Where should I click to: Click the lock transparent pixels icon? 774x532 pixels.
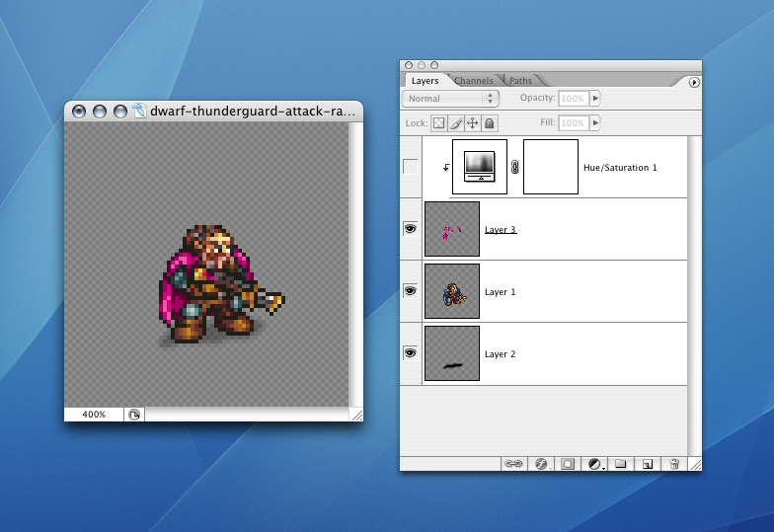coord(438,122)
